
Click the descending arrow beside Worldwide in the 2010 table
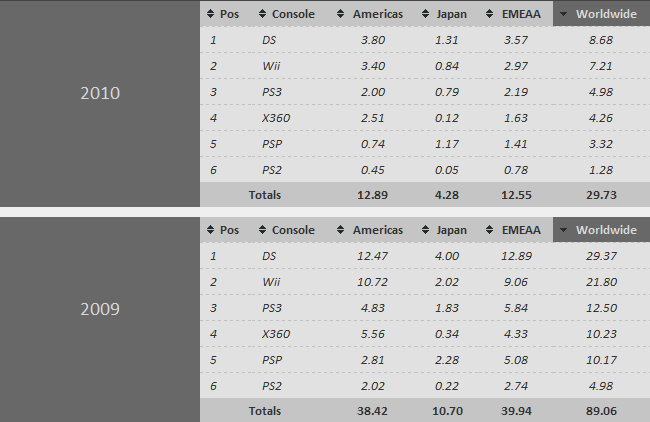(x=564, y=14)
